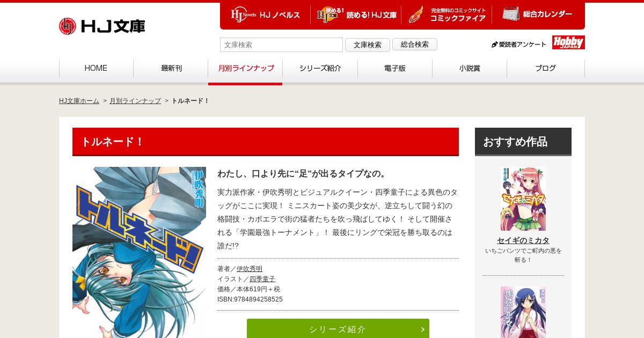Screen dimensions: 644x338
Task: Open 電子版 menu item
Action: pyautogui.click(x=395, y=68)
